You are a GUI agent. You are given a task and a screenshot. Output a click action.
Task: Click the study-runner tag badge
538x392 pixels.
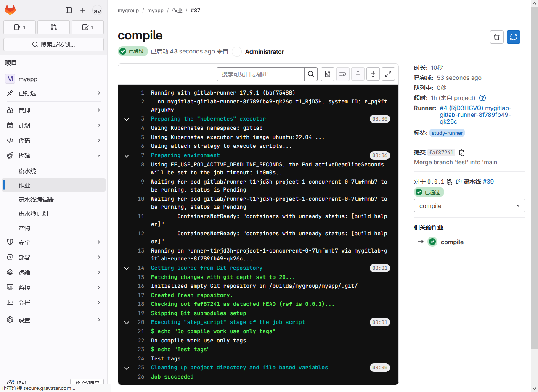point(447,133)
